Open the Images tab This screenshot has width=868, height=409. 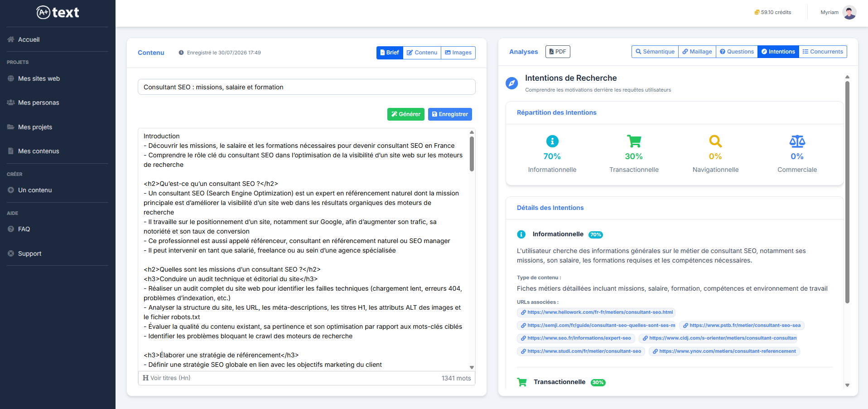[458, 53]
